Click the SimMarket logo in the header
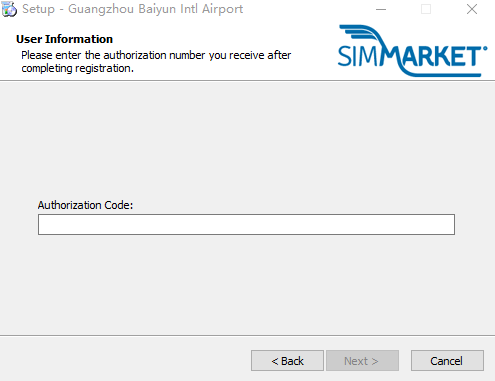This screenshot has width=495, height=381. 412,51
